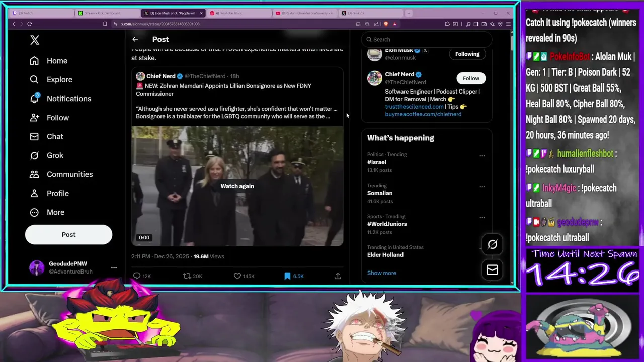Open GeodudePNW account options ellipsis
Screen dimensions: 644x362
coord(114,268)
